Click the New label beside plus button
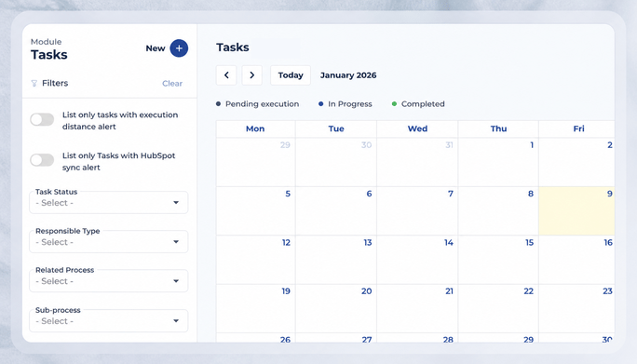The image size is (637, 364). [156, 48]
